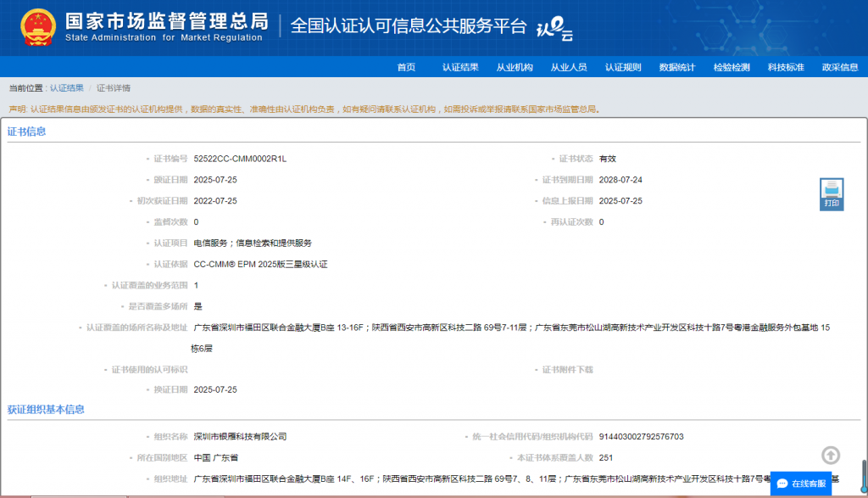Select 从业机构 in the navigation bar
868x498 pixels.
click(515, 68)
